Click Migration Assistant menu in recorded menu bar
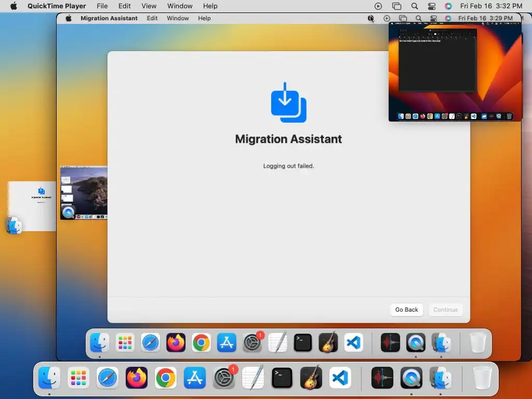 (x=109, y=18)
